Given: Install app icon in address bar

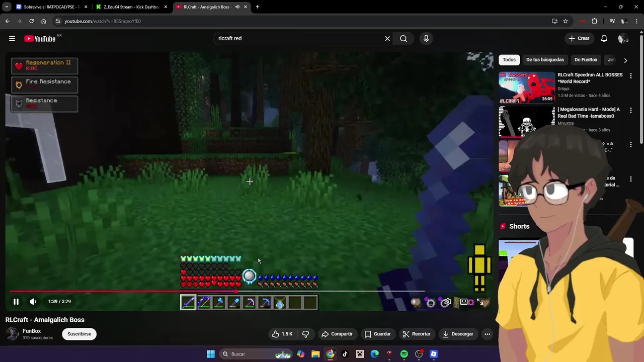Looking at the screenshot, I should point(554,21).
